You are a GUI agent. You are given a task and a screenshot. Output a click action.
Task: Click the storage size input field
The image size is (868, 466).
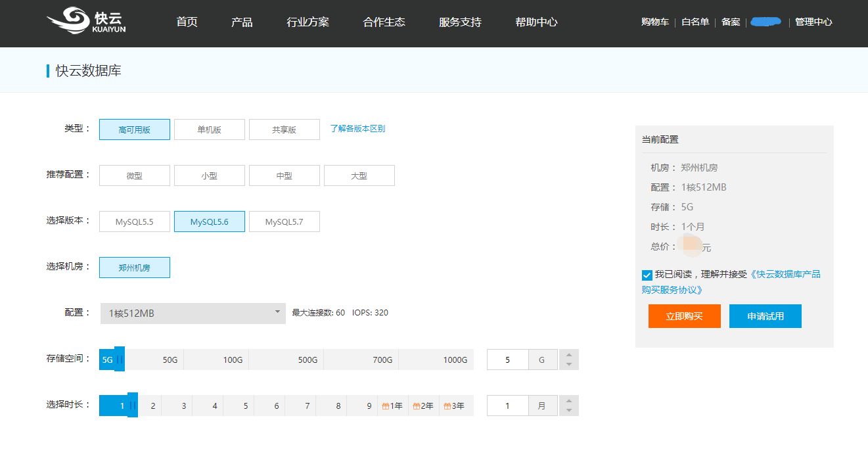507,360
